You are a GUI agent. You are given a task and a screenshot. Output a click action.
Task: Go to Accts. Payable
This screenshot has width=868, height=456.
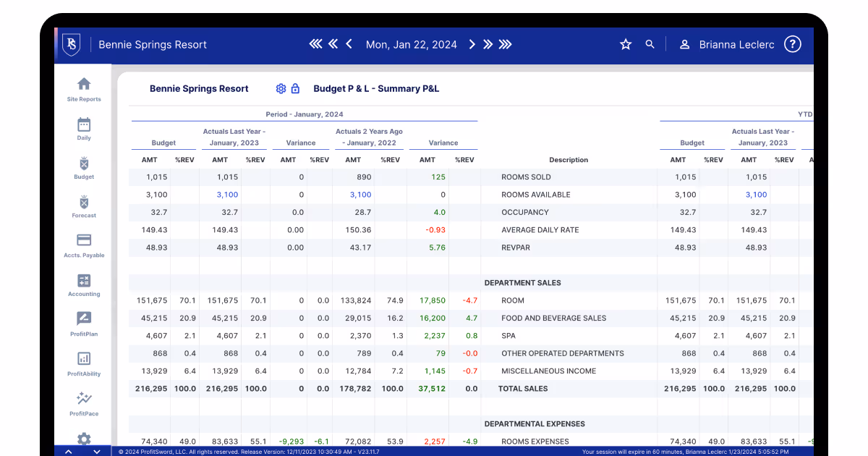84,245
